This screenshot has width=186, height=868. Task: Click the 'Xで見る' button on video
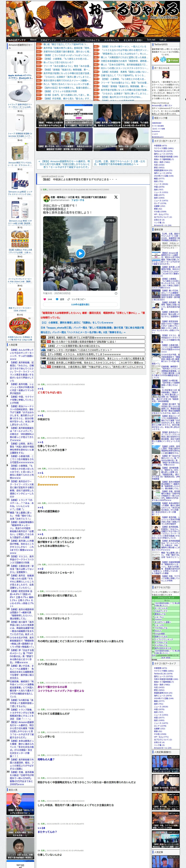coord(110,220)
